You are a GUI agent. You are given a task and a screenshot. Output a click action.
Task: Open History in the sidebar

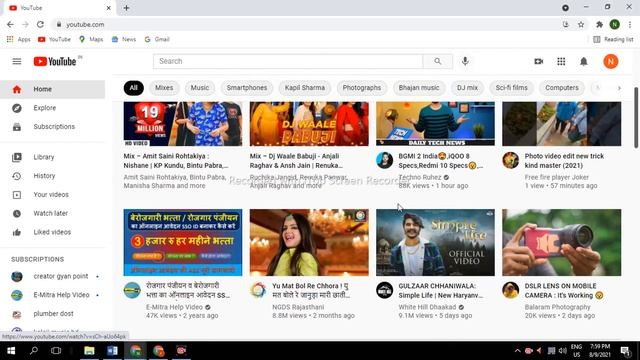(53, 176)
